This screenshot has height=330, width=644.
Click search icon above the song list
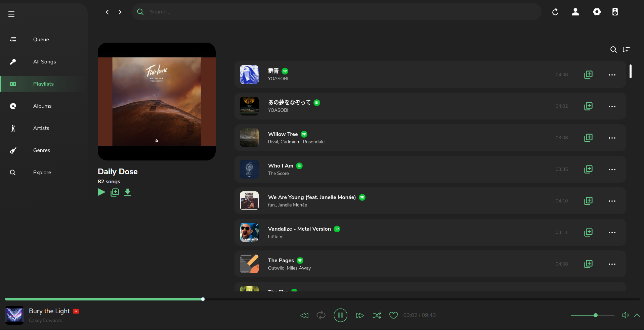coord(613,50)
